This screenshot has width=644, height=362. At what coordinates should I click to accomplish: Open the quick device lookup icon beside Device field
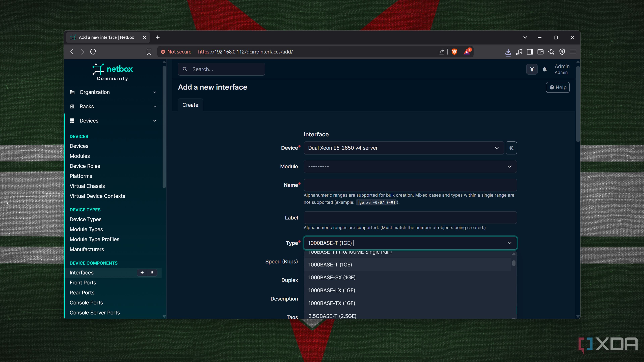click(511, 148)
